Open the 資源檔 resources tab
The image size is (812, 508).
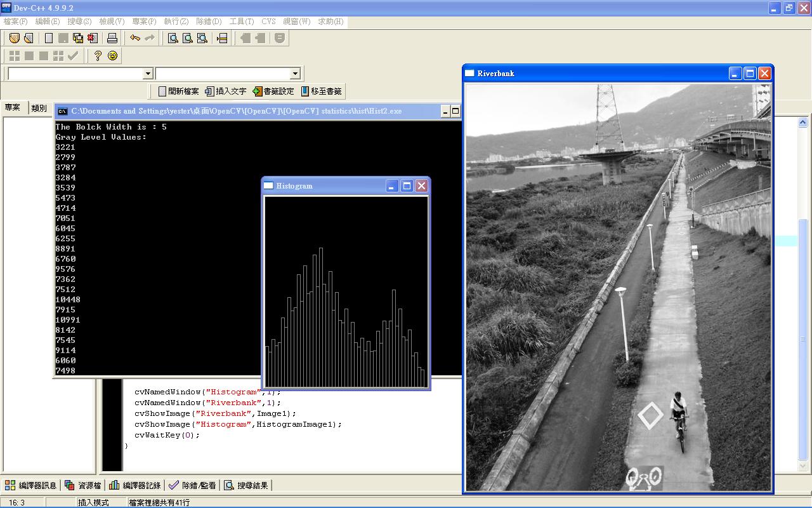(x=83, y=485)
